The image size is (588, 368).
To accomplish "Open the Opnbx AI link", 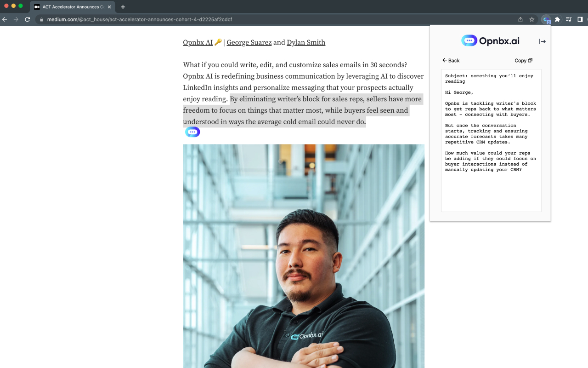I will point(198,42).
